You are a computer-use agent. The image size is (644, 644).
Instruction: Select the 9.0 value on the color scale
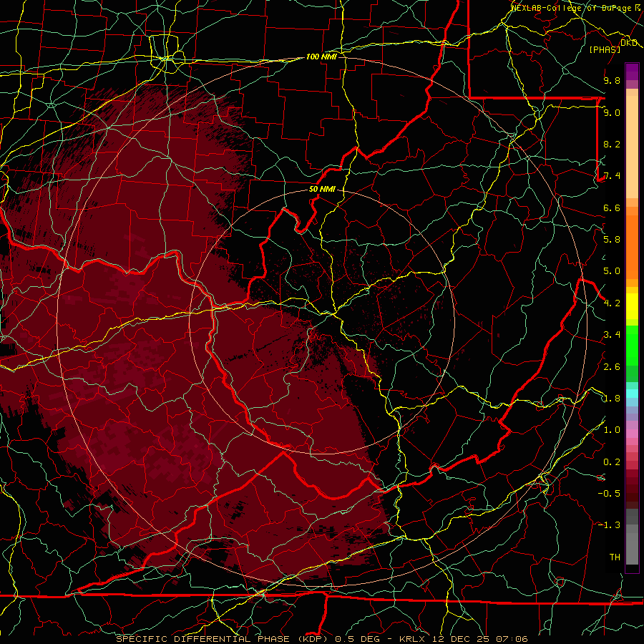[x=612, y=112]
